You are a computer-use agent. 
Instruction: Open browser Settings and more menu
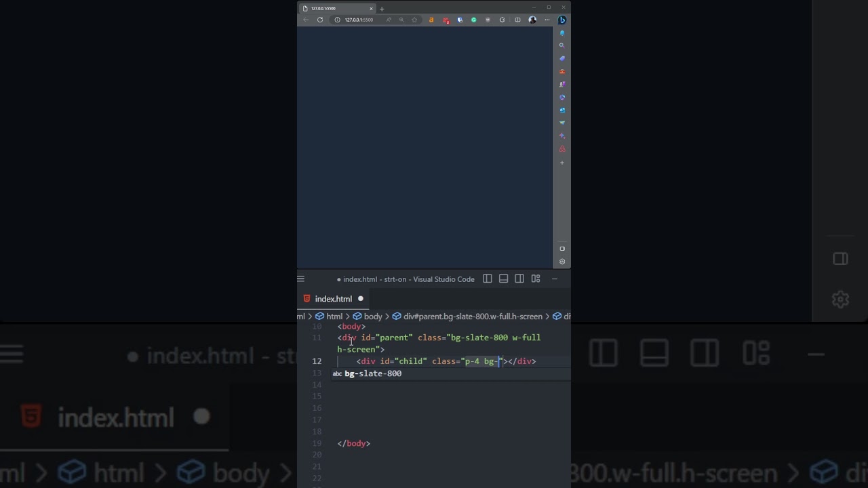[x=547, y=20]
